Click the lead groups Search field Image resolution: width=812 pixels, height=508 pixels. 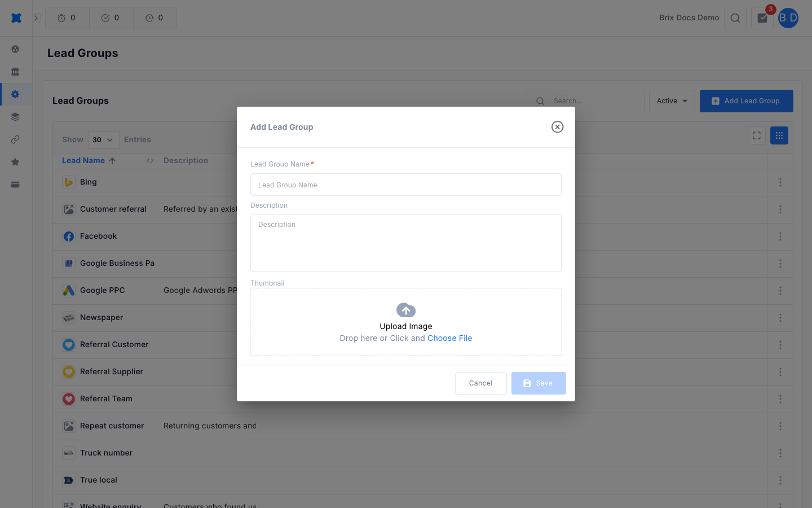pos(586,101)
